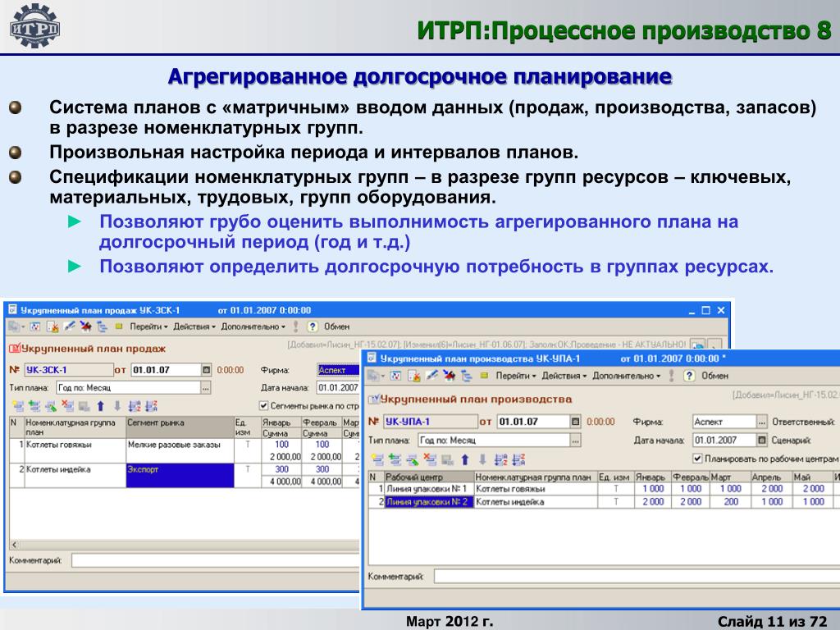Viewport: 840px width, 630px height.
Task: Click delete row red X icon in production plan
Action: (430, 459)
